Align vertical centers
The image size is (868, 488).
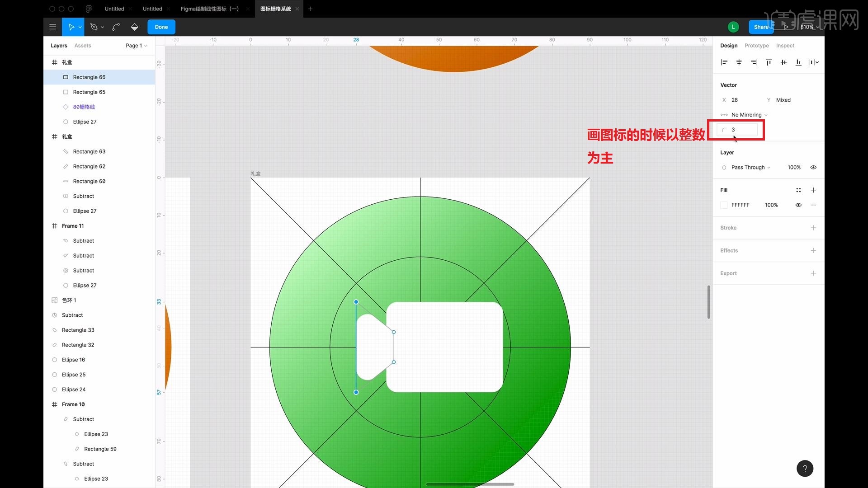tap(783, 62)
